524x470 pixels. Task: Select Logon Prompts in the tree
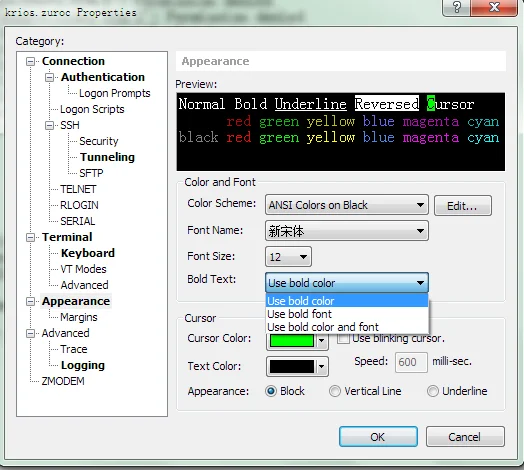115,93
